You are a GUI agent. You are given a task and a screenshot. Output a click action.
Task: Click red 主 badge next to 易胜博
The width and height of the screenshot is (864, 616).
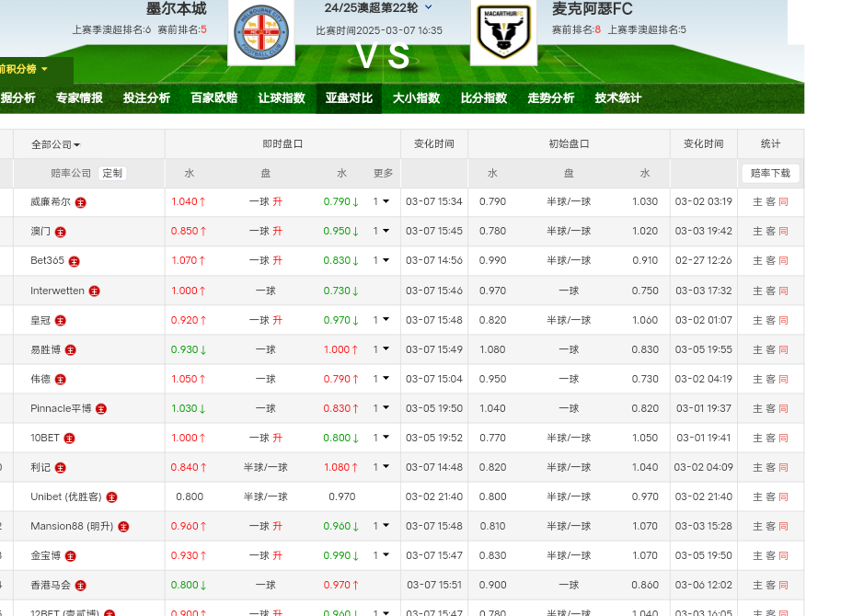(71, 350)
